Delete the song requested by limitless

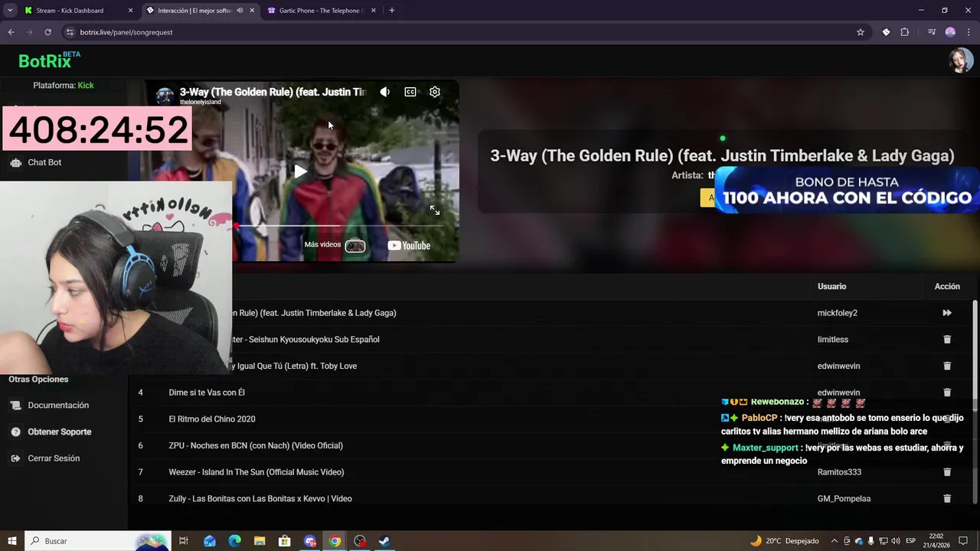coord(947,340)
